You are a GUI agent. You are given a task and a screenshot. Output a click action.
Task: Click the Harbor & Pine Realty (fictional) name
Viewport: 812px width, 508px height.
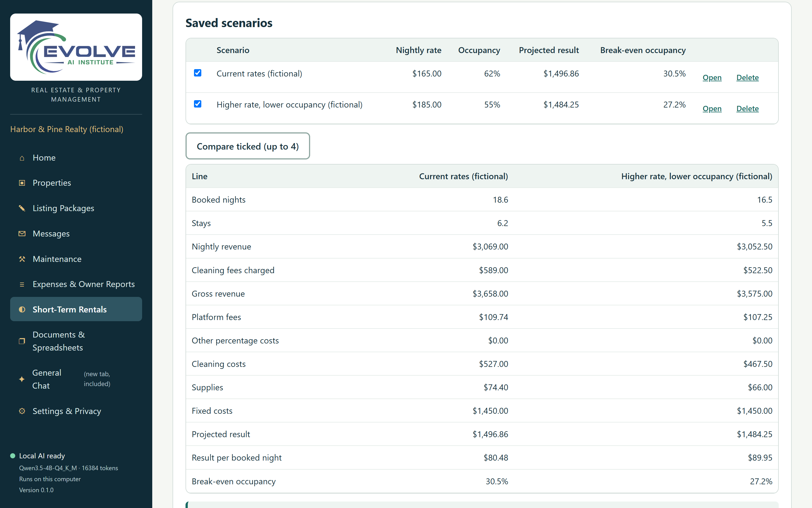pyautogui.click(x=67, y=129)
